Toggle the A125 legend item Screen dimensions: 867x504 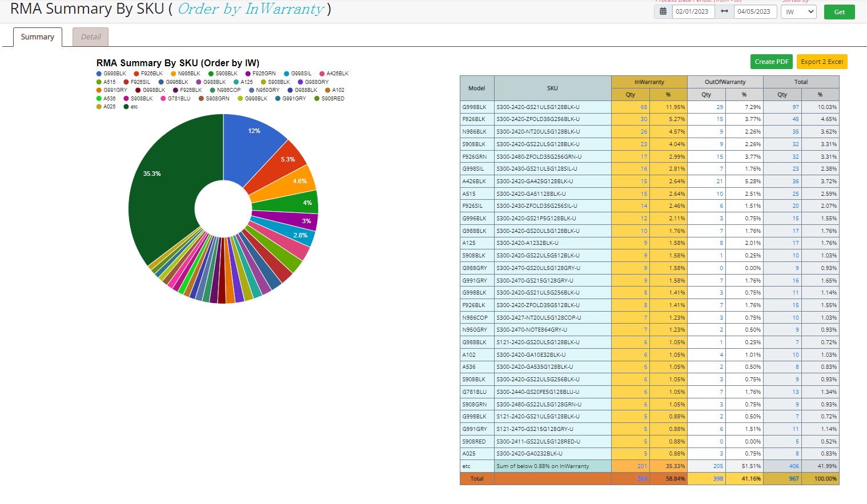243,82
